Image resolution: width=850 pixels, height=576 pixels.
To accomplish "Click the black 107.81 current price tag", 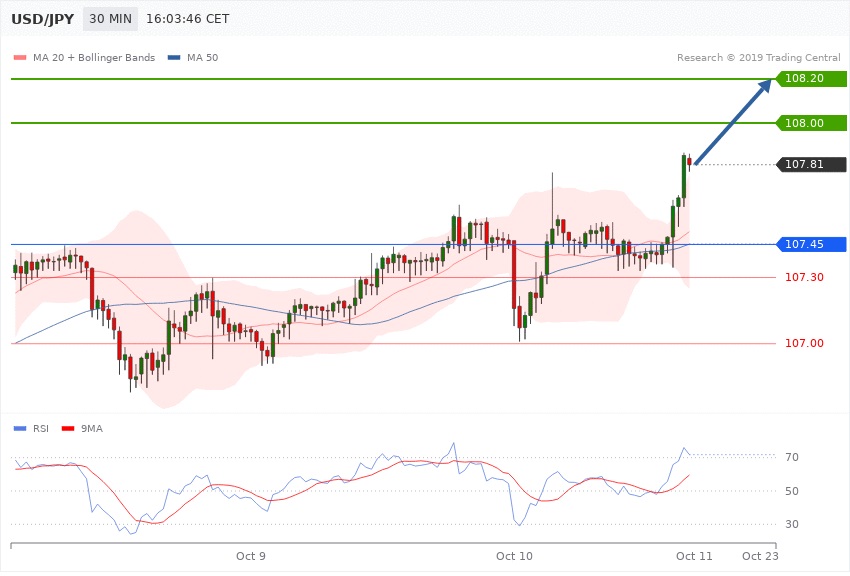I will pos(811,164).
